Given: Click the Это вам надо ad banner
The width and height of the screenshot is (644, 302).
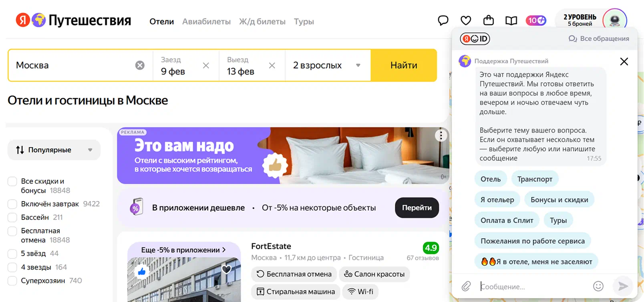Looking at the screenshot, I should pyautogui.click(x=283, y=155).
